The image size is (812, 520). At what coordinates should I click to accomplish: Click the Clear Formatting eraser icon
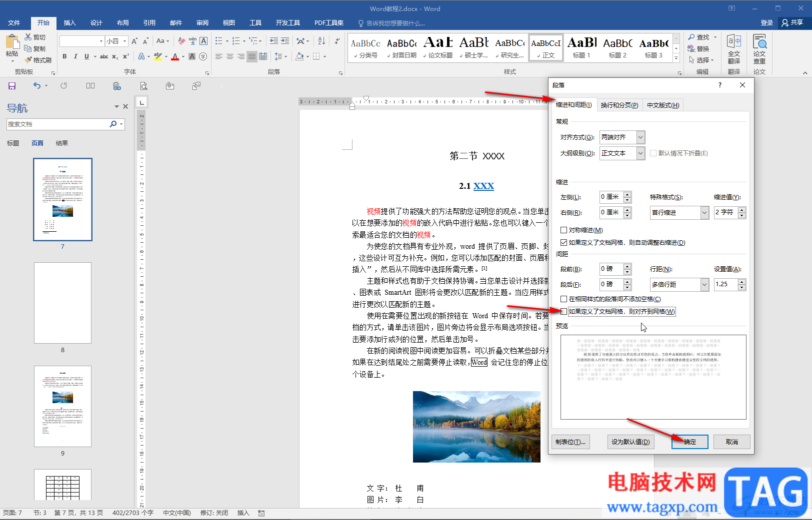pyautogui.click(x=181, y=41)
